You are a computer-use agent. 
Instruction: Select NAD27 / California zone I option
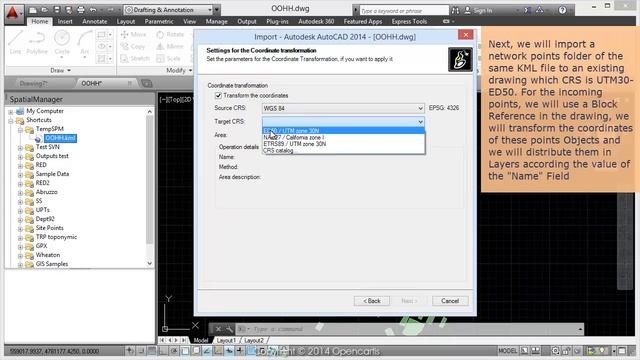[x=343, y=138]
